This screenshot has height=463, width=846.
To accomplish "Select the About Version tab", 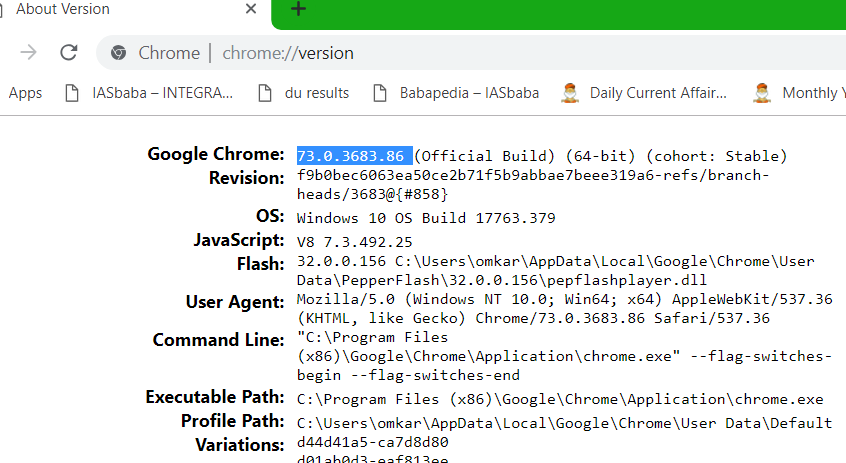I will click(129, 9).
